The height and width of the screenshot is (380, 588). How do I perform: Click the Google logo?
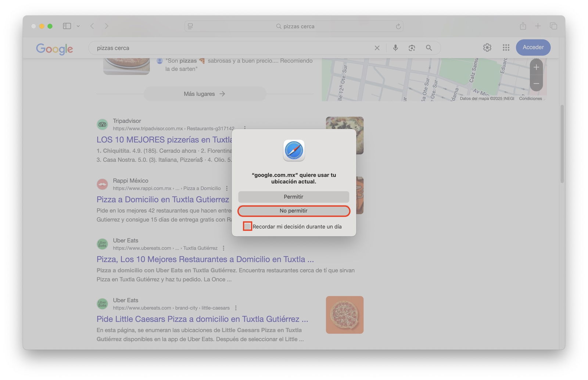click(x=54, y=49)
